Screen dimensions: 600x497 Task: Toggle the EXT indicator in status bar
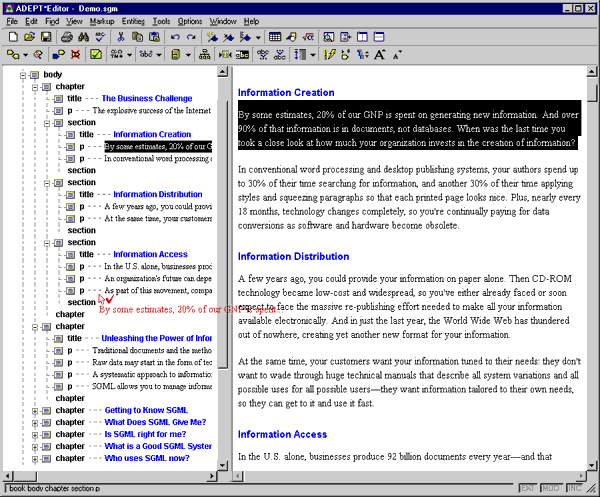pyautogui.click(x=528, y=488)
